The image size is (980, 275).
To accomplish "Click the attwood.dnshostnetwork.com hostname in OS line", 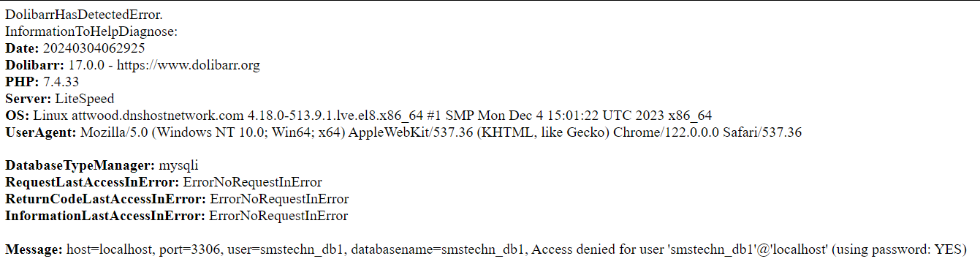I will click(158, 116).
